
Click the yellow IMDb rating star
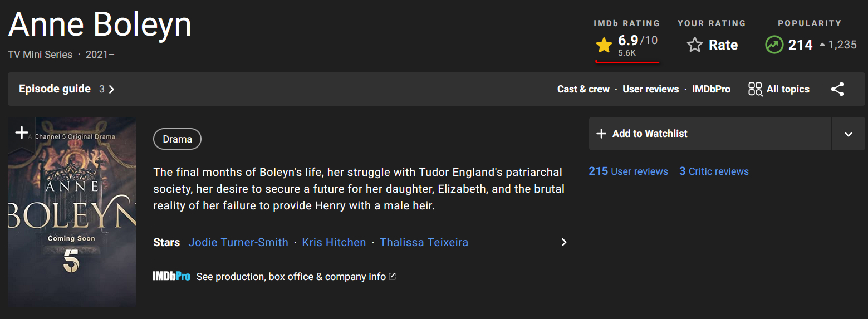click(604, 45)
